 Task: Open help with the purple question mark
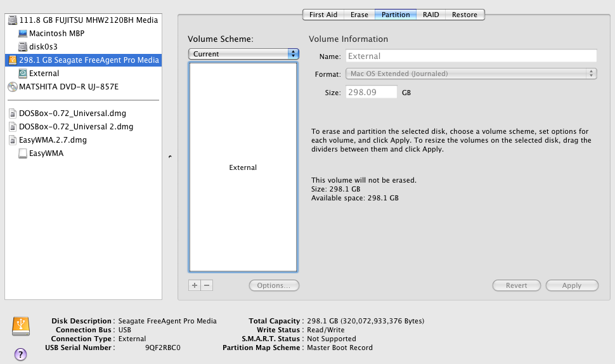click(x=20, y=354)
